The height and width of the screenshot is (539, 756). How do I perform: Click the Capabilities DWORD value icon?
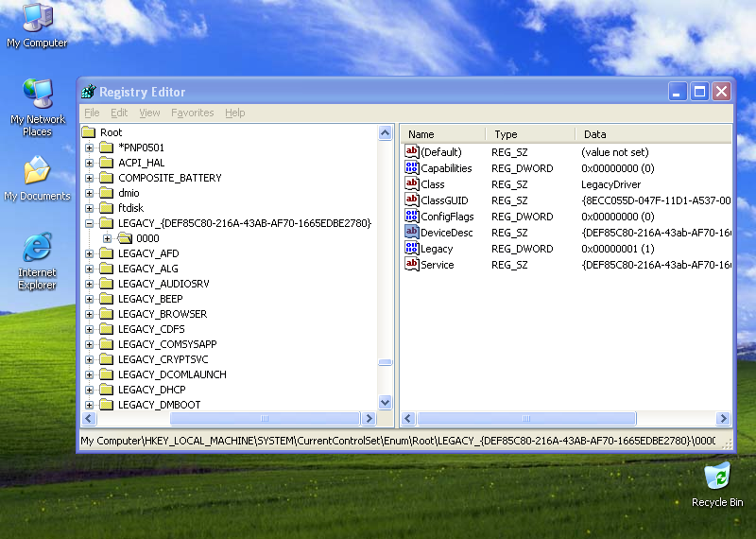click(411, 168)
